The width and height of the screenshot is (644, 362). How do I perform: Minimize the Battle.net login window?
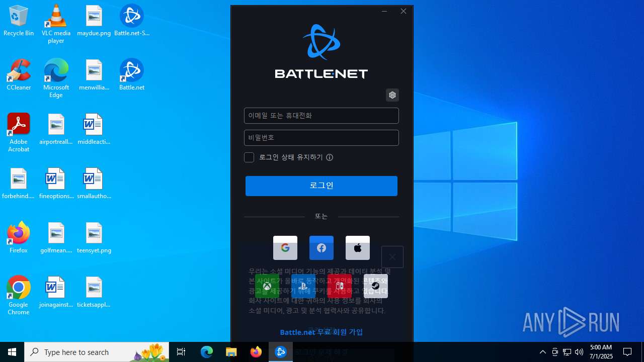pyautogui.click(x=384, y=11)
